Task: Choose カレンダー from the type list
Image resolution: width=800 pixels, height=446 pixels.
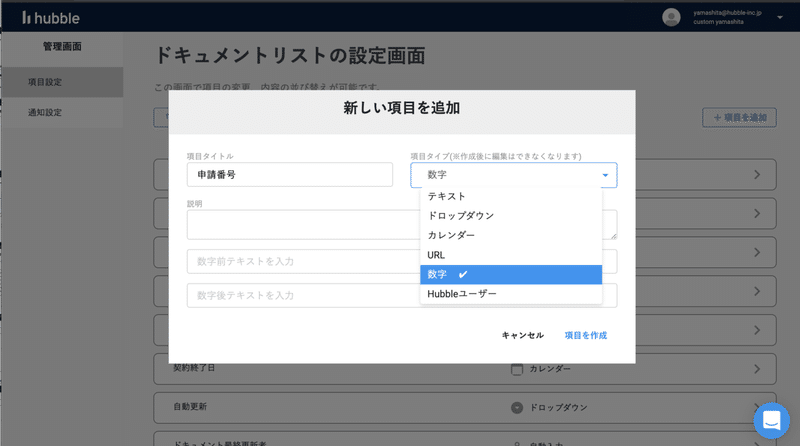Action: click(x=511, y=235)
